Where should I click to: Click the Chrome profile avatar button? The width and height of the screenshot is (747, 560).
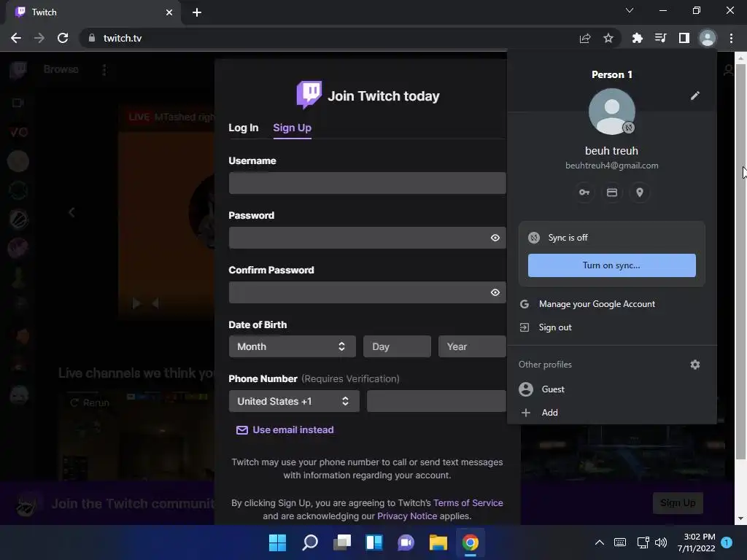[x=708, y=38]
